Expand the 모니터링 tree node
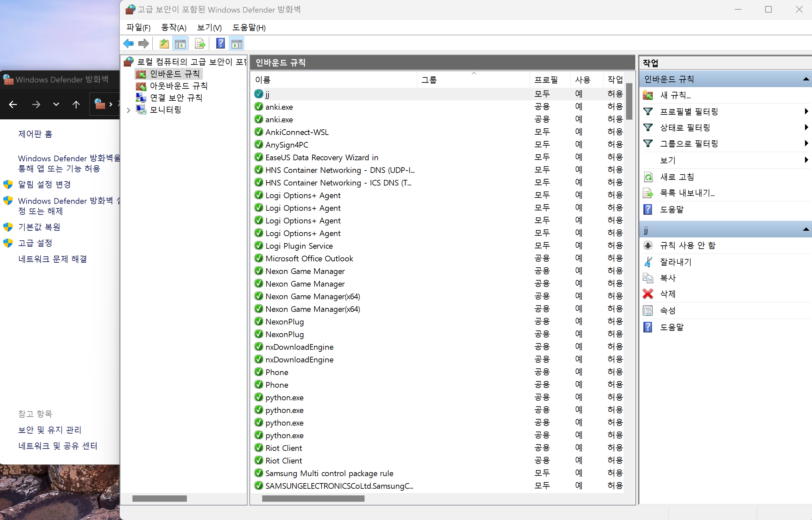Viewport: 812px width, 520px height. point(128,110)
